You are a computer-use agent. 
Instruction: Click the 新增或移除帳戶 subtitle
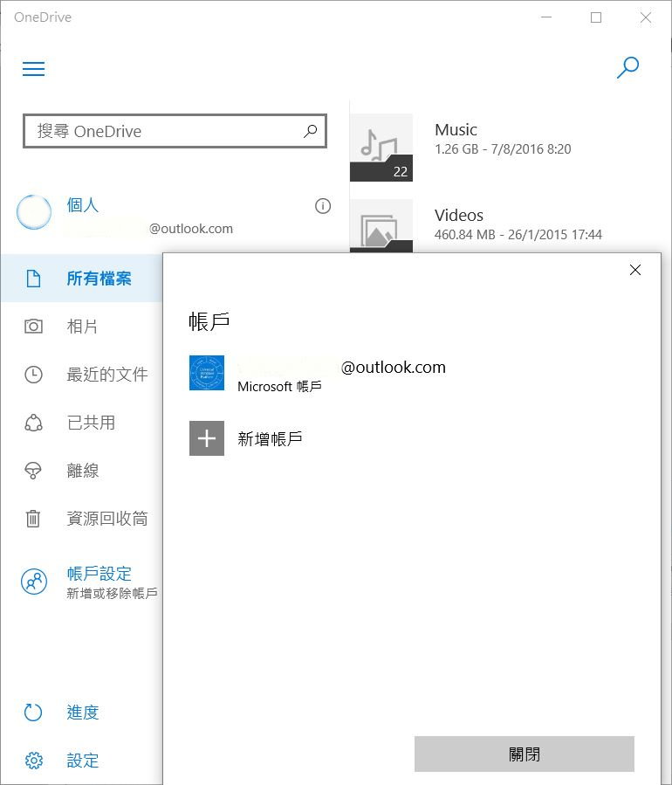112,593
